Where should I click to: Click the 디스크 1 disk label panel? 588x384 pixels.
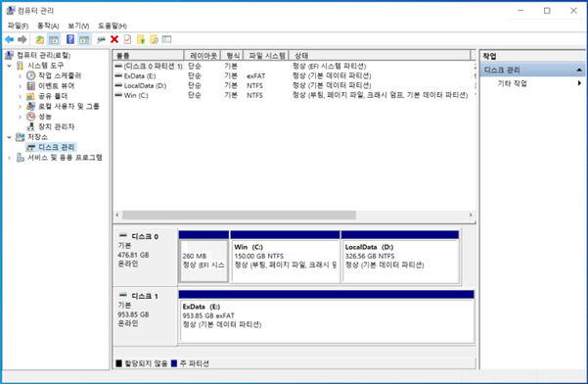(x=145, y=316)
